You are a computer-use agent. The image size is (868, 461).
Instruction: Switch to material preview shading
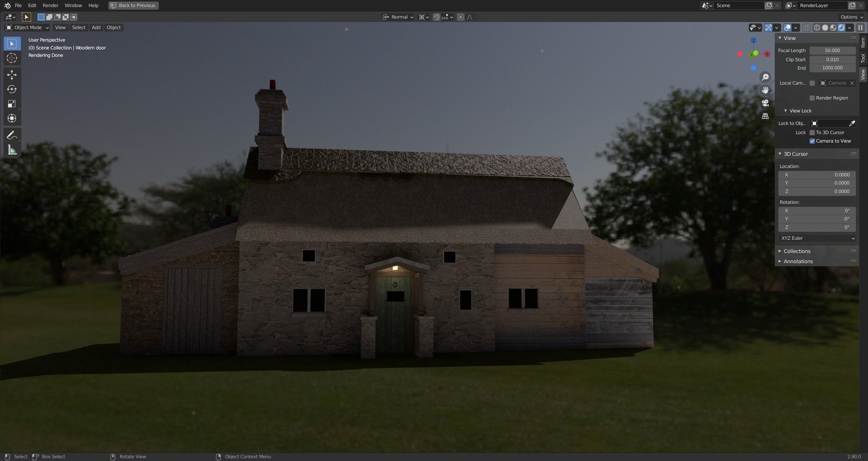click(x=833, y=27)
